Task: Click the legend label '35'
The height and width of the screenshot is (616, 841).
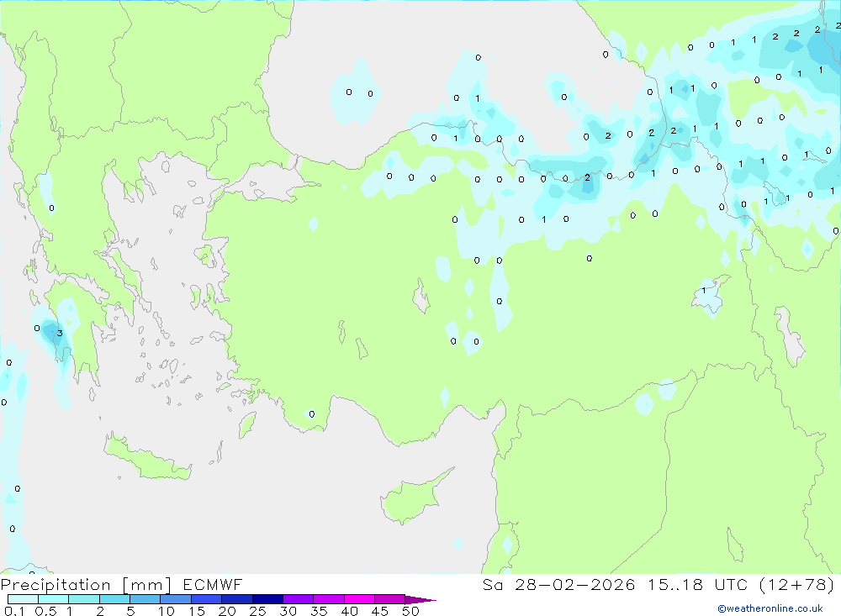Action: (x=319, y=611)
